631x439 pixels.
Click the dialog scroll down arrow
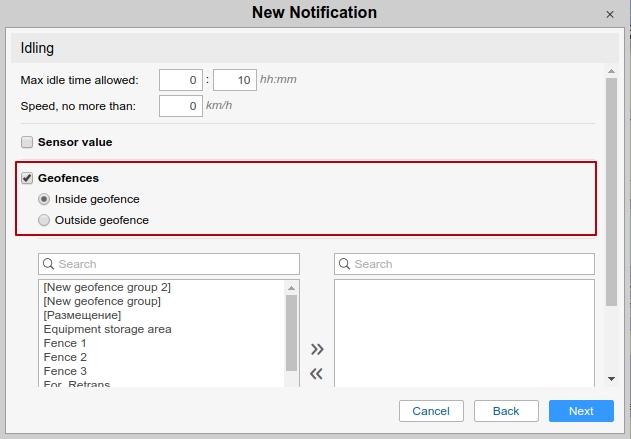point(611,379)
